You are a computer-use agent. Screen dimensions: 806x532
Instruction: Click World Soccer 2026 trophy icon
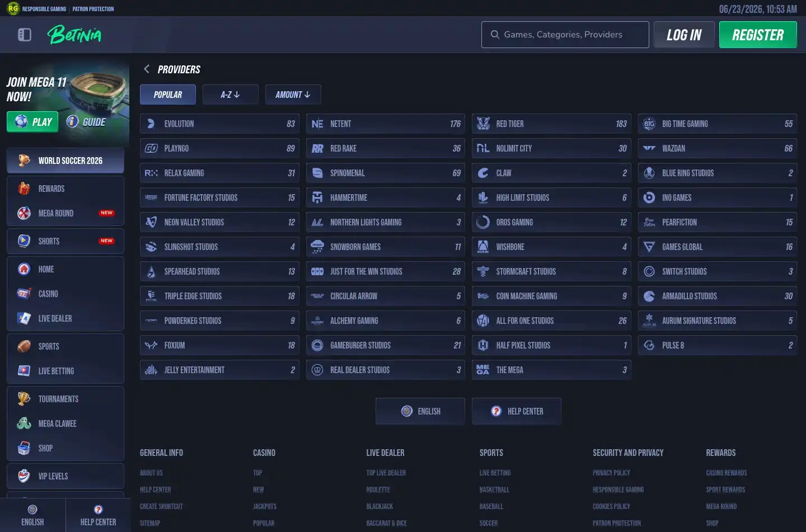click(24, 161)
